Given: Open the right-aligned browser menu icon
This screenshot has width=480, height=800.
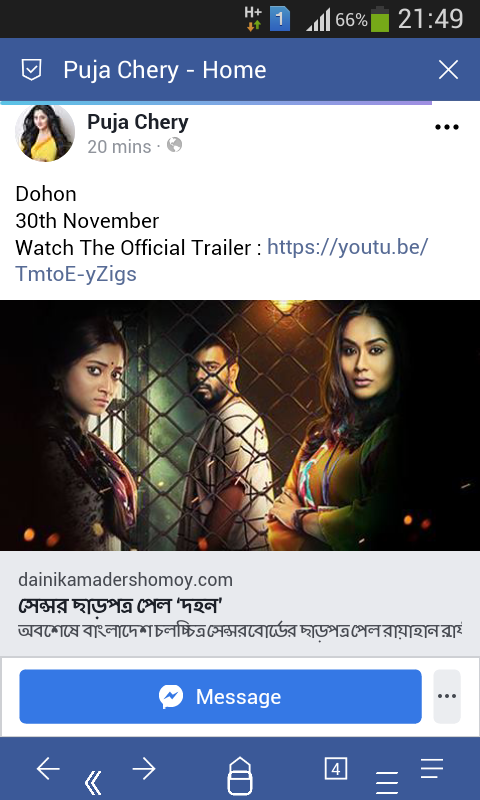Looking at the screenshot, I should (432, 768).
